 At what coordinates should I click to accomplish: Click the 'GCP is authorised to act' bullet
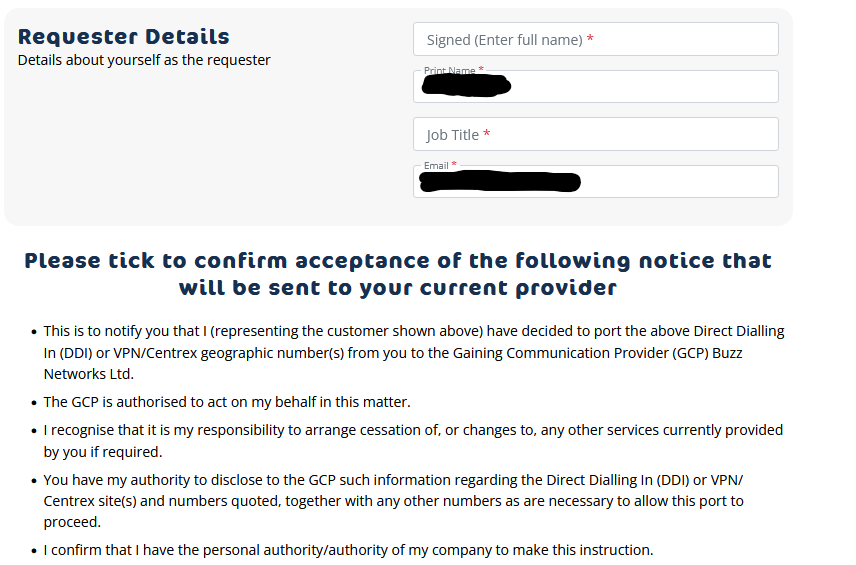(x=227, y=402)
